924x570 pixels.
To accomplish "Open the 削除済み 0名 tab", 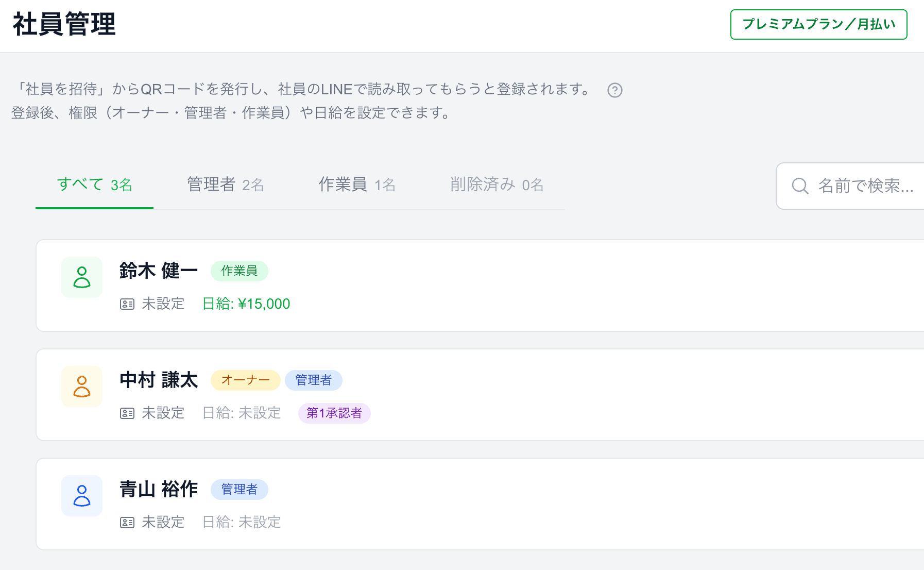I will point(497,185).
